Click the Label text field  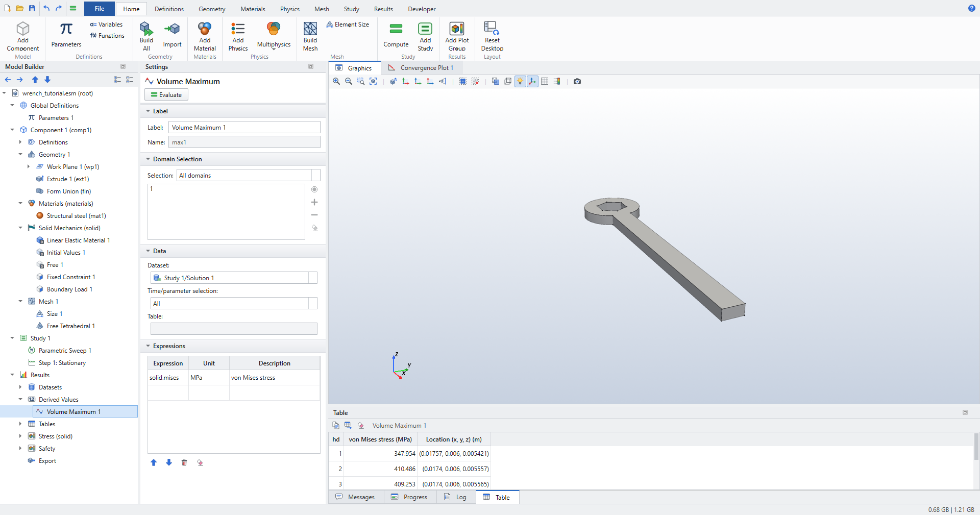click(x=244, y=127)
